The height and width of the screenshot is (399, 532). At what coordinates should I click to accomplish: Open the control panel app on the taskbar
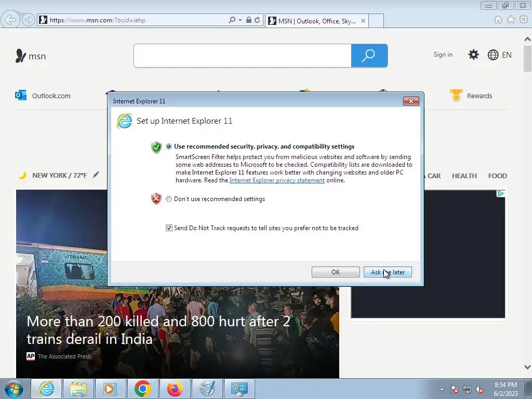pyautogui.click(x=239, y=389)
